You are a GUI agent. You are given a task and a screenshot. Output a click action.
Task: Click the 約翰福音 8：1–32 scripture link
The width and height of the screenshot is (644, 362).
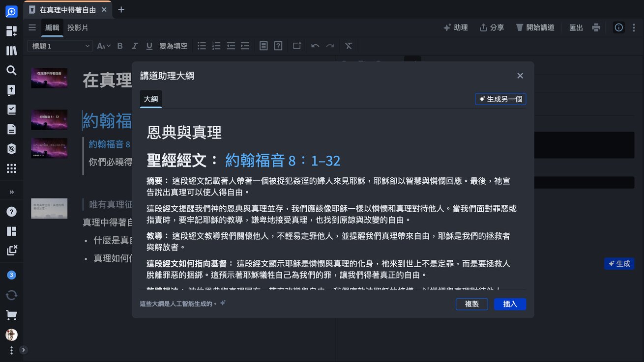[x=283, y=160]
